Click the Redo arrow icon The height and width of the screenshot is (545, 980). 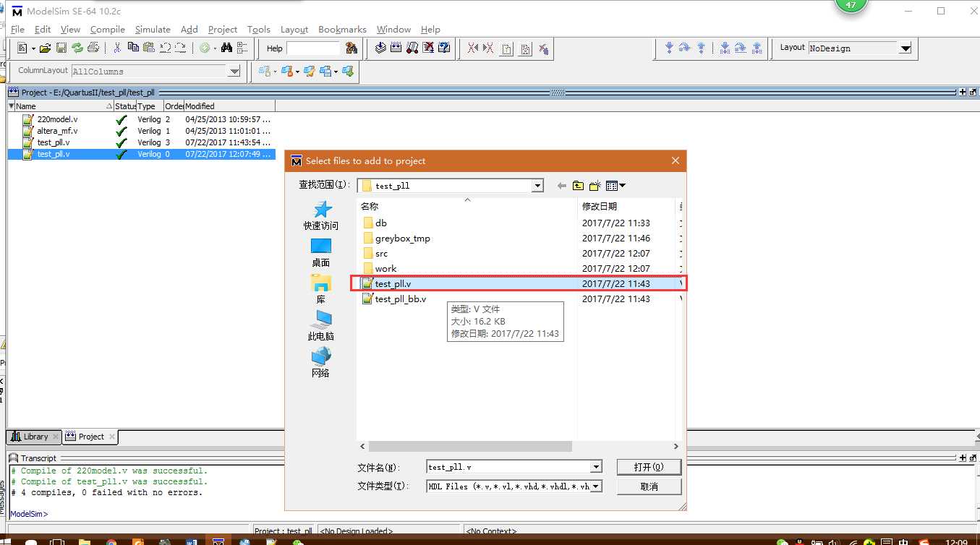point(180,48)
